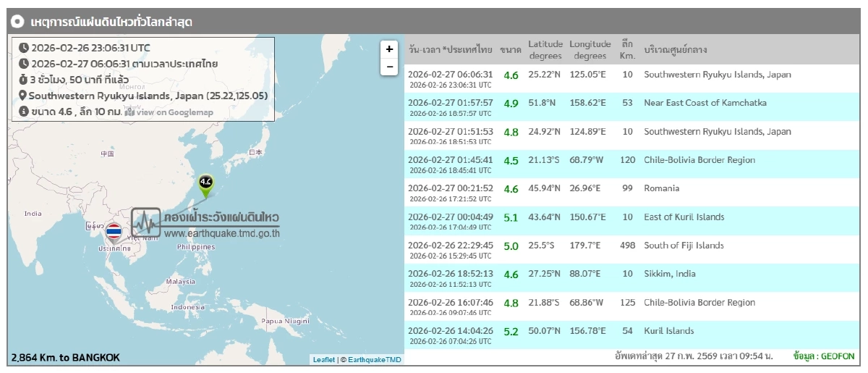Viewport: 868px width, 373px height.
Task: Click the Google Maps icon in info box
Action: 129,112
